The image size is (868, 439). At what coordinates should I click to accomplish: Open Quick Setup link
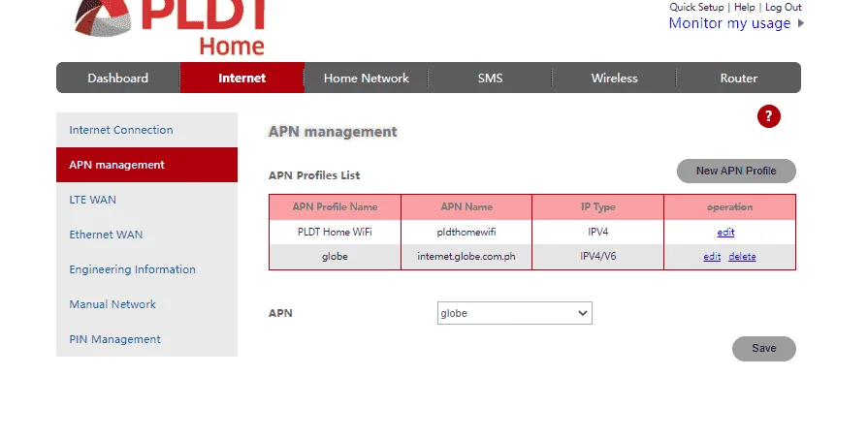click(x=696, y=7)
